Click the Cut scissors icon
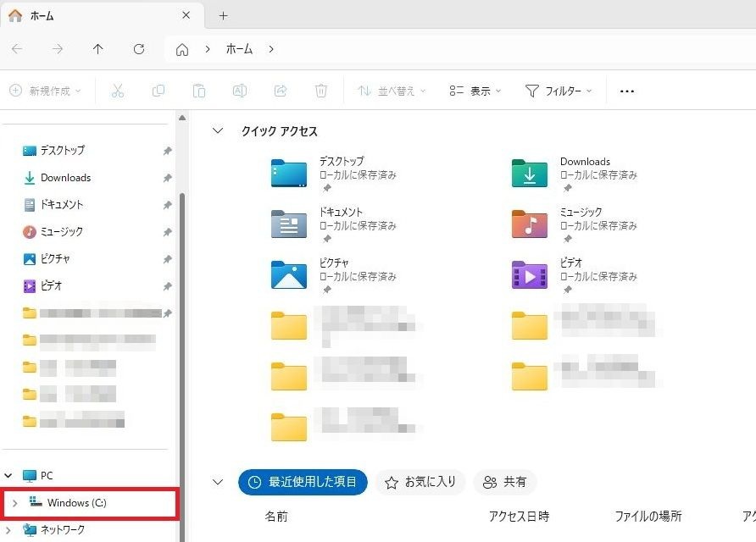The width and height of the screenshot is (756, 542). (118, 91)
